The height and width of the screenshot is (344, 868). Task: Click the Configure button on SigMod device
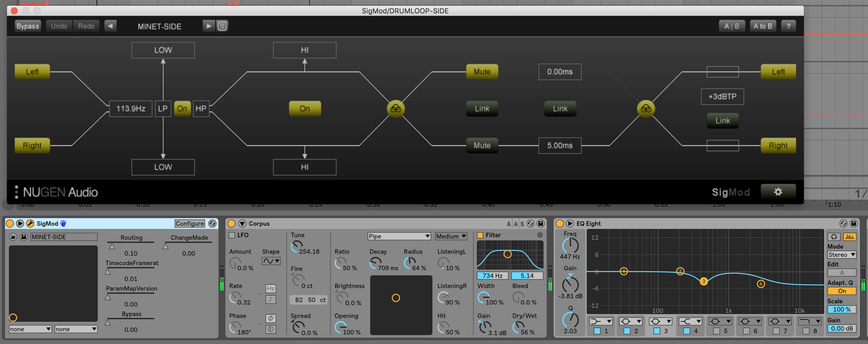(190, 224)
